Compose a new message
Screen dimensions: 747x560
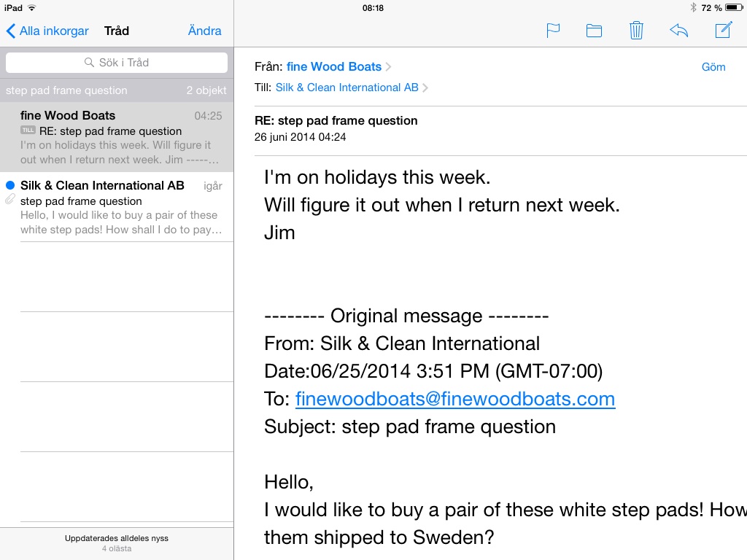[723, 31]
